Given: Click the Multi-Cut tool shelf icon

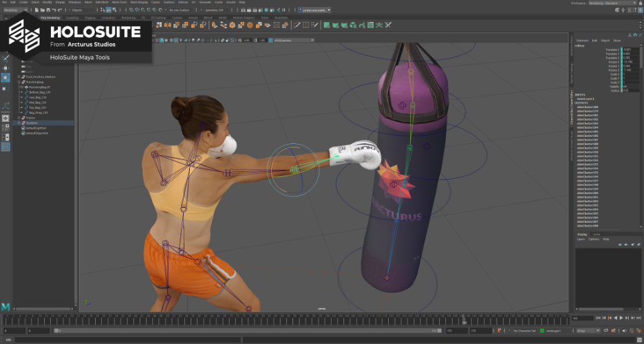Looking at the screenshot, I should (x=298, y=25).
